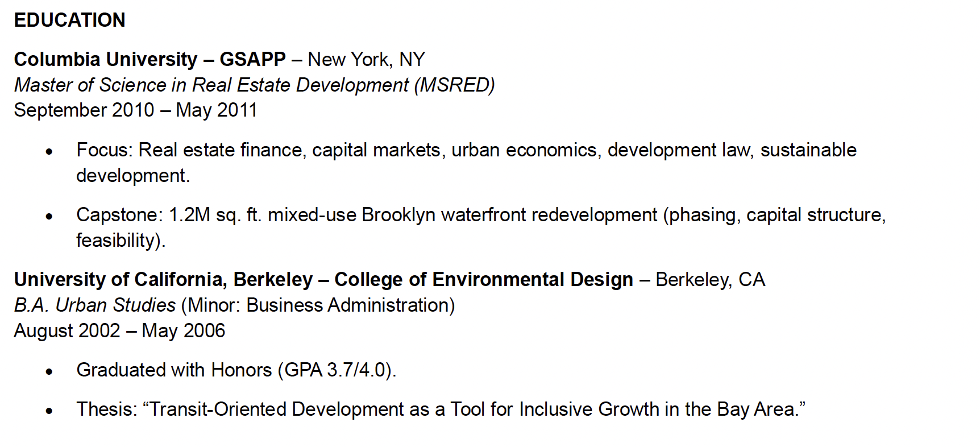
Task: Click the College of Environmental Design text
Action: [484, 280]
